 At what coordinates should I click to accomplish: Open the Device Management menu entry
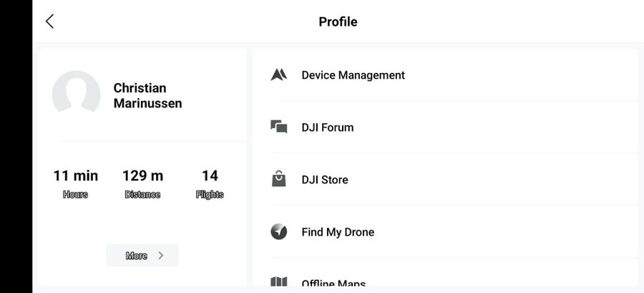[446, 75]
